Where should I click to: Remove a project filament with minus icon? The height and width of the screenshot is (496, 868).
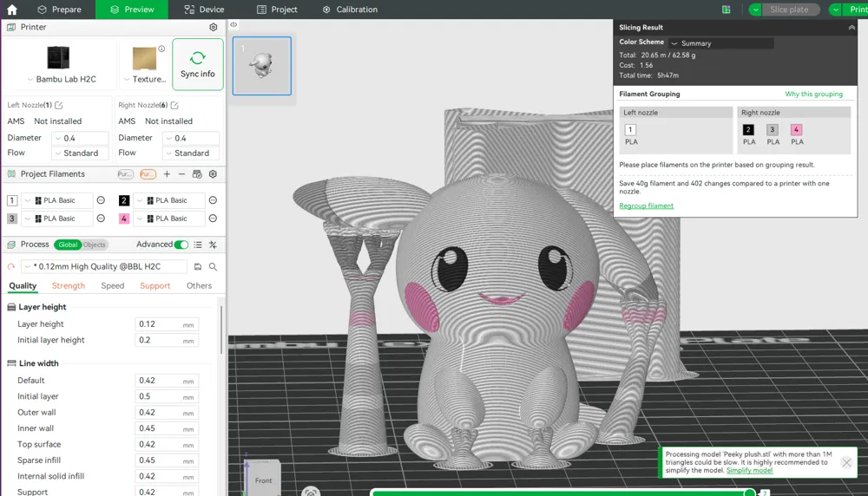pyautogui.click(x=181, y=174)
